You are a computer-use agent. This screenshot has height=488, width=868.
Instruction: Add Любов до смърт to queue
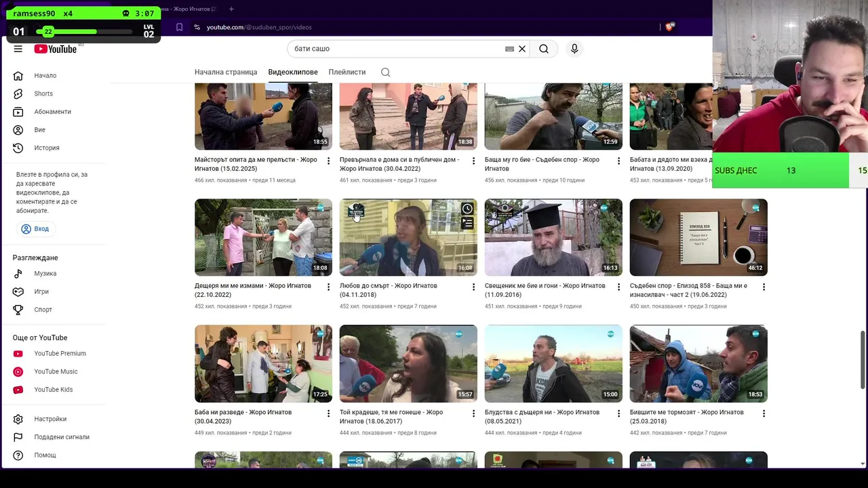click(x=467, y=224)
